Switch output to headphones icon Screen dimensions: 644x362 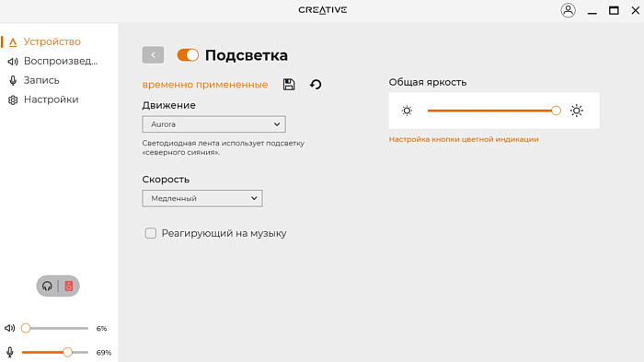[x=47, y=286]
